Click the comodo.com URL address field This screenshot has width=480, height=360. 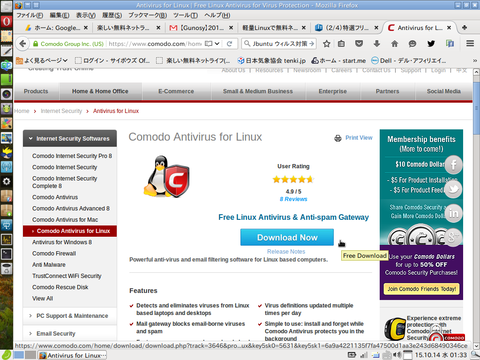click(155, 44)
